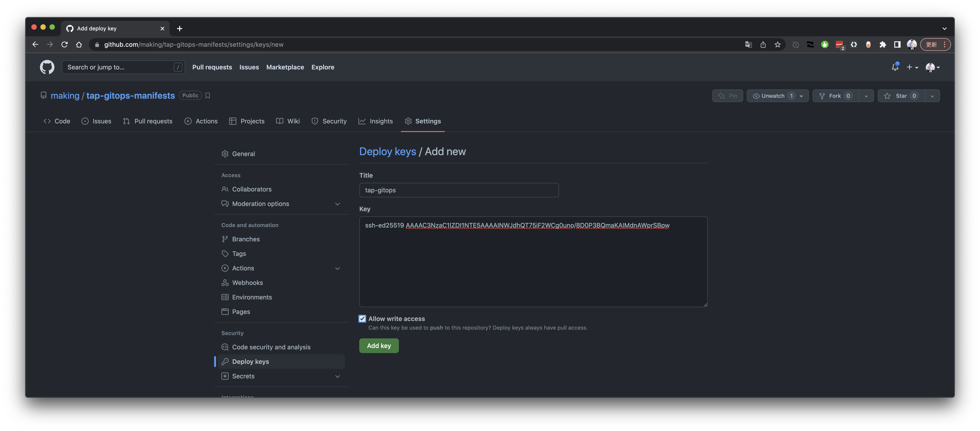Open the making owner link
The image size is (980, 431).
(x=65, y=96)
